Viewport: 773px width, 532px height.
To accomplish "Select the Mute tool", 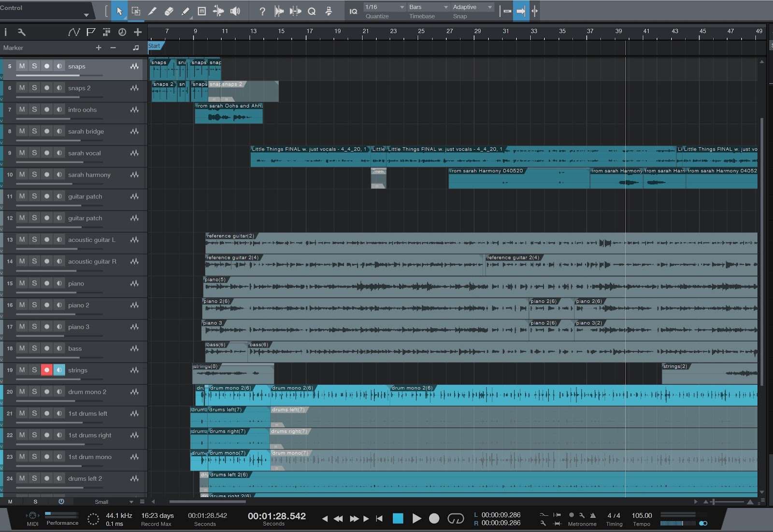I will tap(202, 11).
